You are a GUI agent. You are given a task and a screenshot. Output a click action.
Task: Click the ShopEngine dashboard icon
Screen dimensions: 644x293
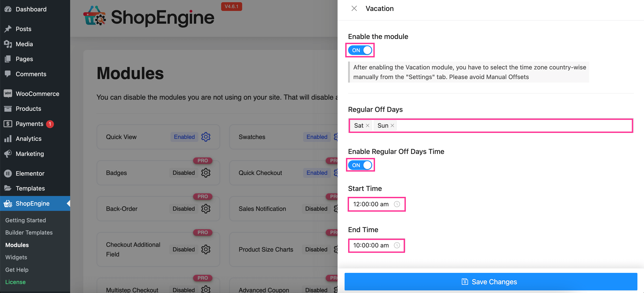click(7, 203)
